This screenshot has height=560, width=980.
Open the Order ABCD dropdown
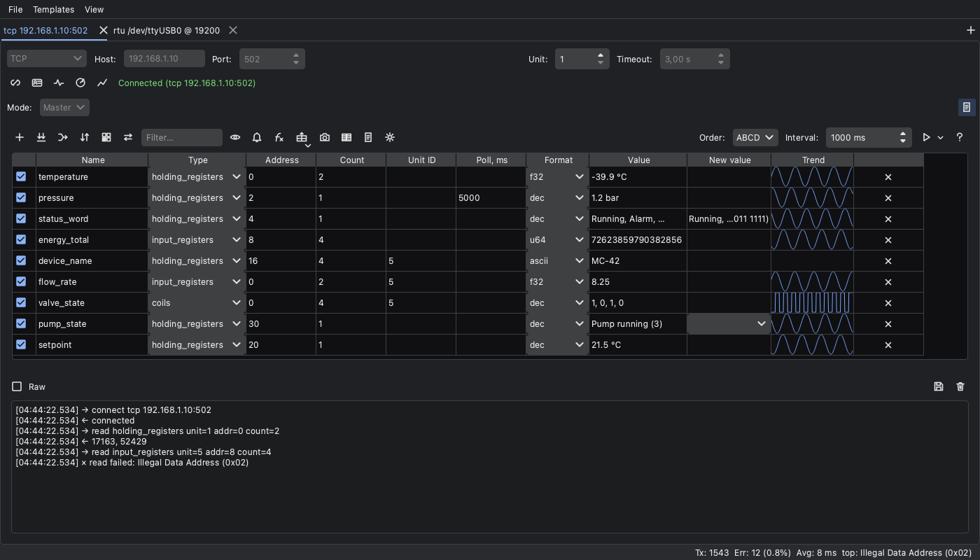756,137
